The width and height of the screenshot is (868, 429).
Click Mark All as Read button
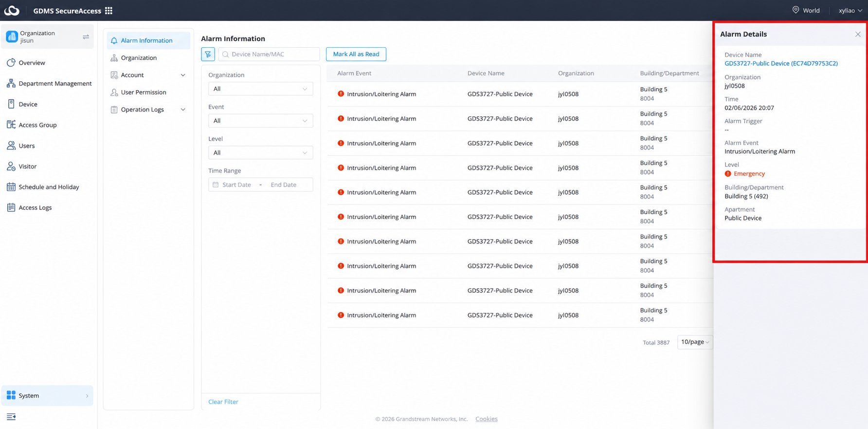click(356, 54)
